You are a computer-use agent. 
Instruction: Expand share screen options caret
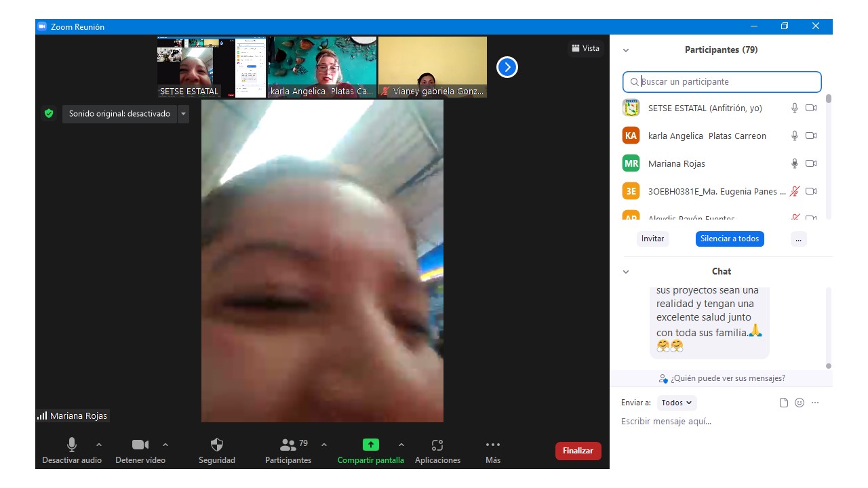[401, 445]
